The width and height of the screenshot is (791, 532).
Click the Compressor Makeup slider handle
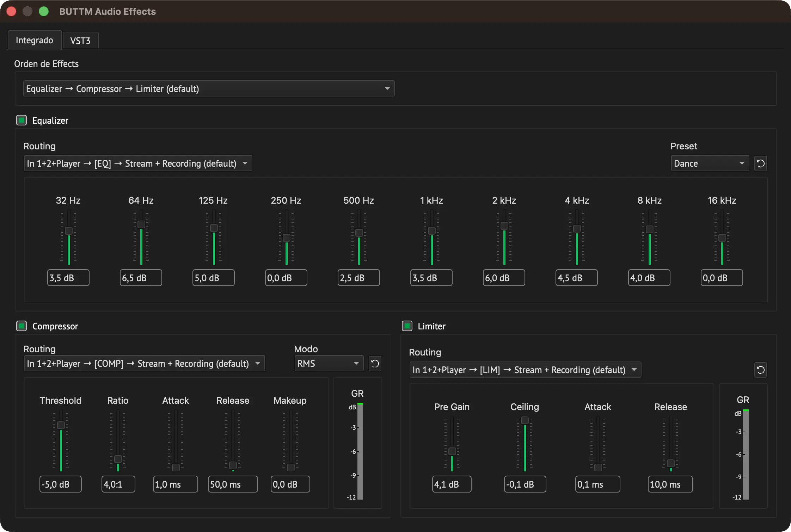[291, 468]
